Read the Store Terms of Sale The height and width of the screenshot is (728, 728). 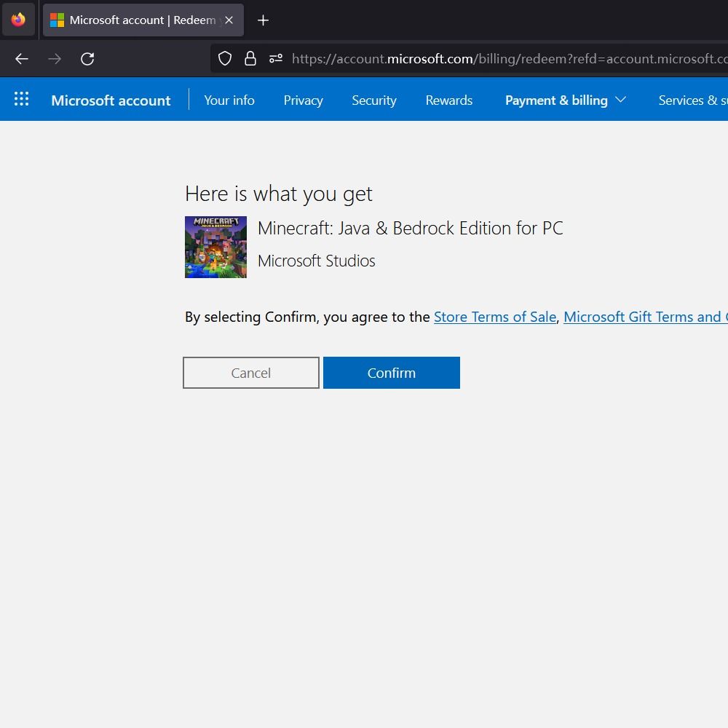[x=494, y=317]
